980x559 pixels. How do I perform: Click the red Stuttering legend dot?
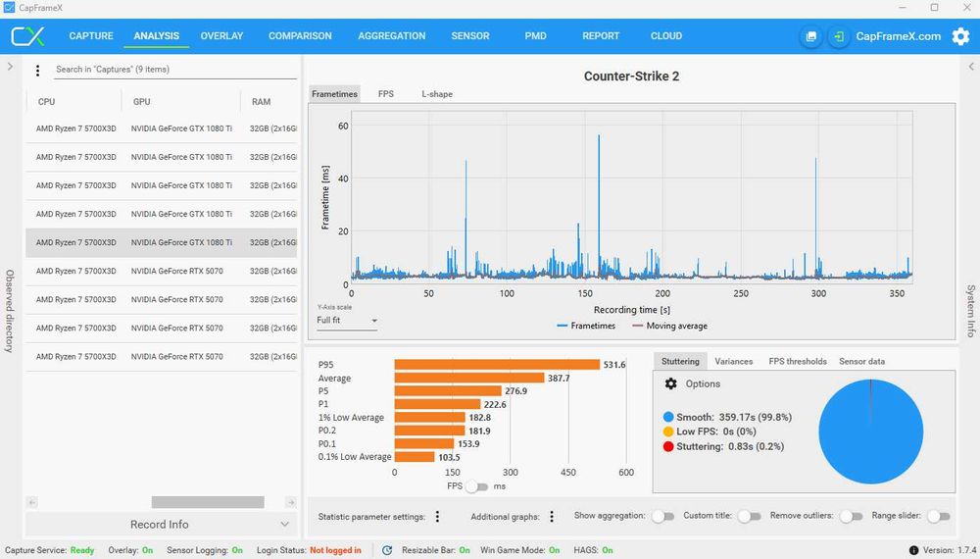[x=668, y=446]
